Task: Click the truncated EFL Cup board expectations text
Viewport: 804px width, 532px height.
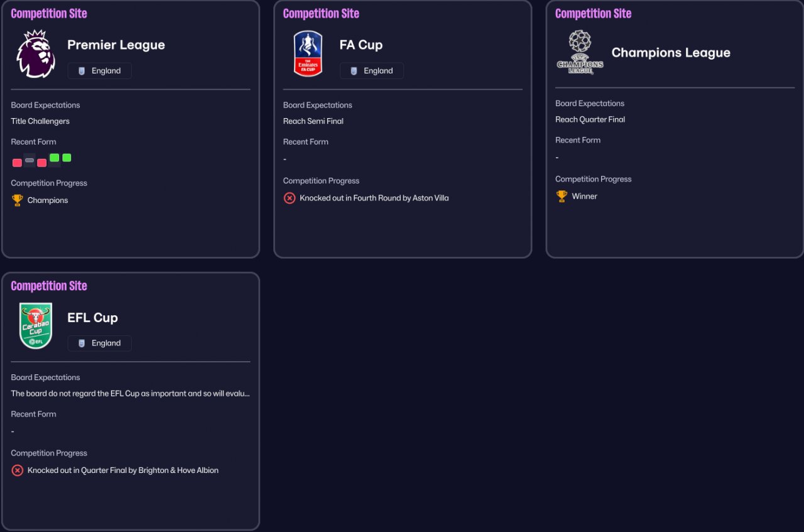Action: click(131, 394)
